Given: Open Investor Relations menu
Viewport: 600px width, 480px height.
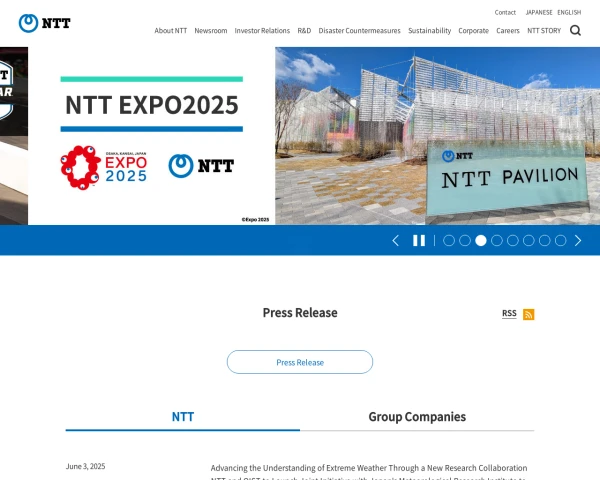Looking at the screenshot, I should coord(262,31).
